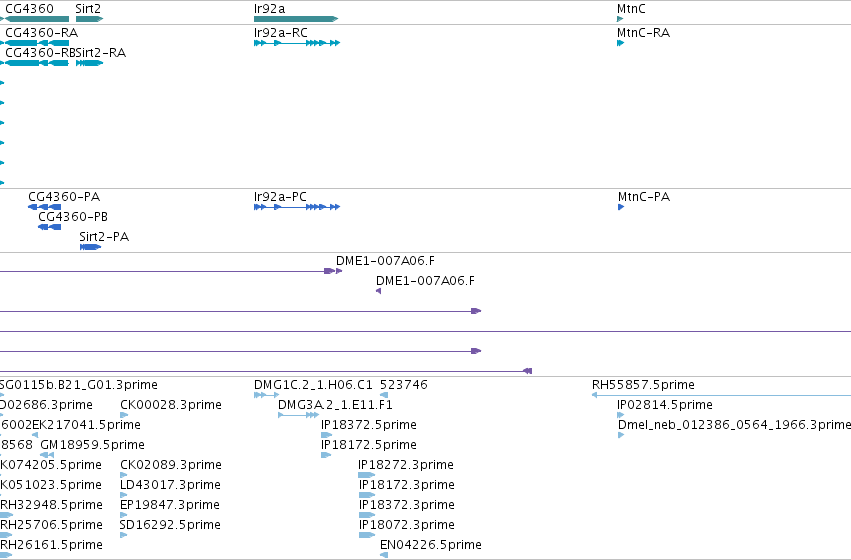Click the RH32948.5prime label

tap(52, 505)
